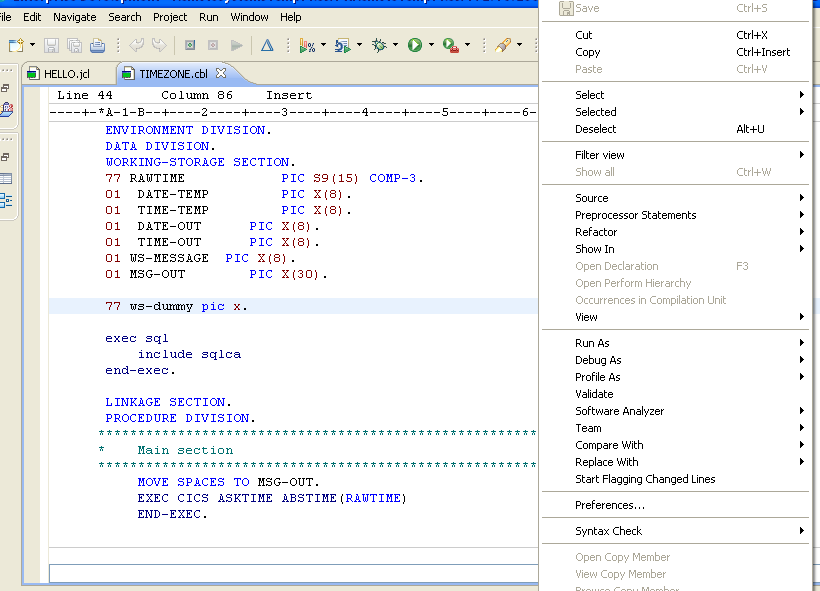Close the TIMEZONE.cbl editor tab
Screen dimensions: 820x591
pos(221,73)
